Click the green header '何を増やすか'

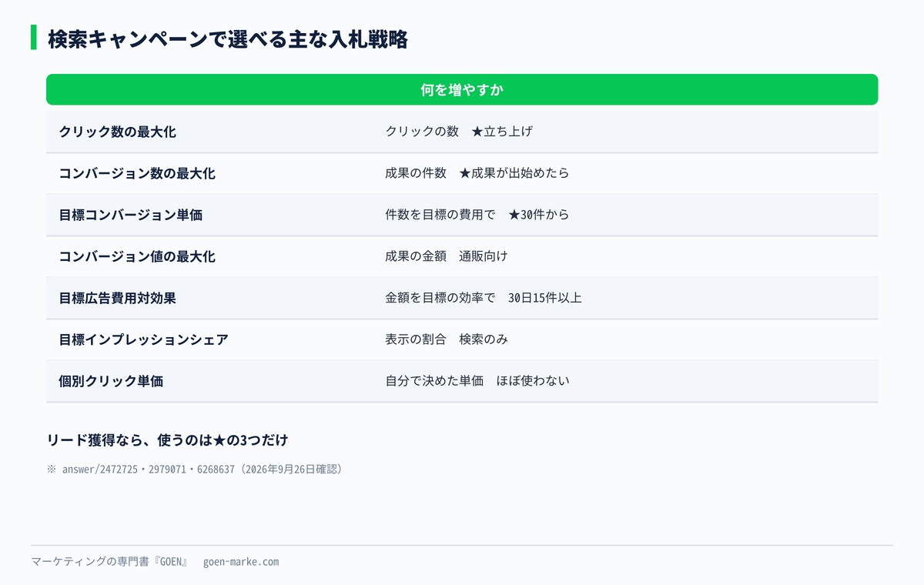pos(462,89)
